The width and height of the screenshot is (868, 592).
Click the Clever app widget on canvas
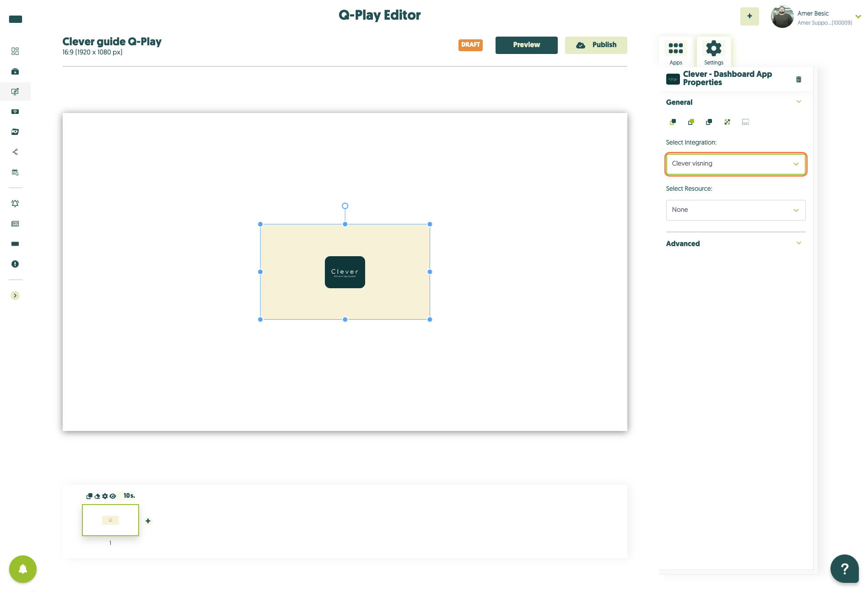coord(345,272)
